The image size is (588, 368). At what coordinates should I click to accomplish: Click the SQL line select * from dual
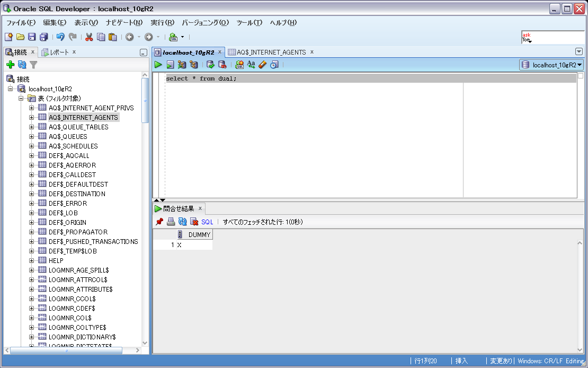pyautogui.click(x=201, y=78)
